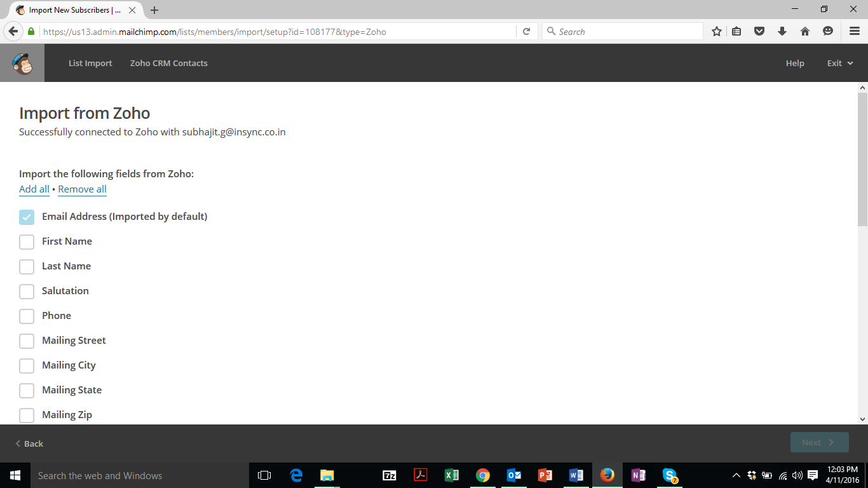Enable the Salutation field checkbox
Viewport: 868px width, 488px height.
[x=27, y=291]
